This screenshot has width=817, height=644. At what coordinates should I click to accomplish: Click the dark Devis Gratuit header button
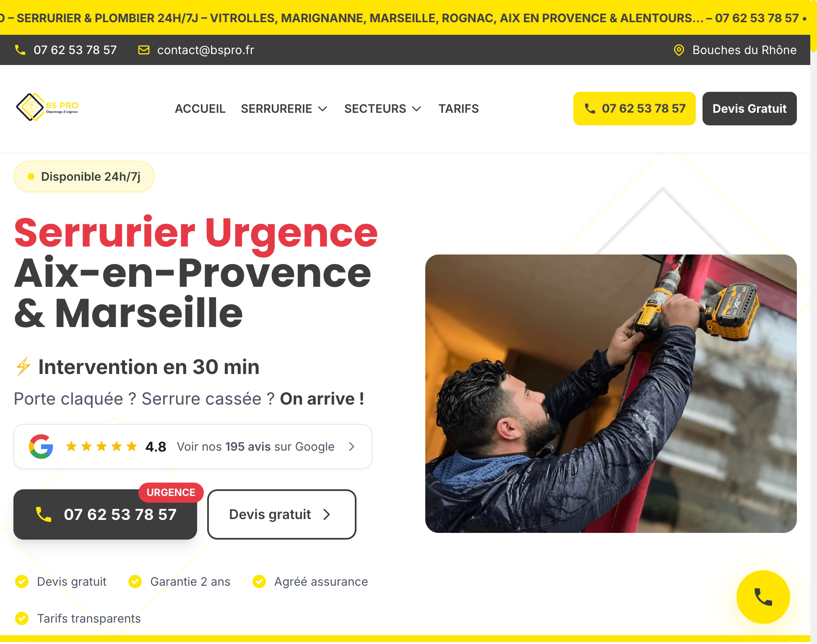coord(749,109)
